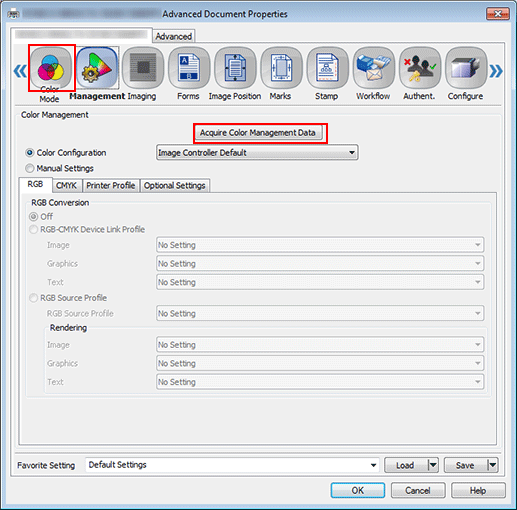
Task: Click the printer icon in title bar
Action: tap(13, 14)
